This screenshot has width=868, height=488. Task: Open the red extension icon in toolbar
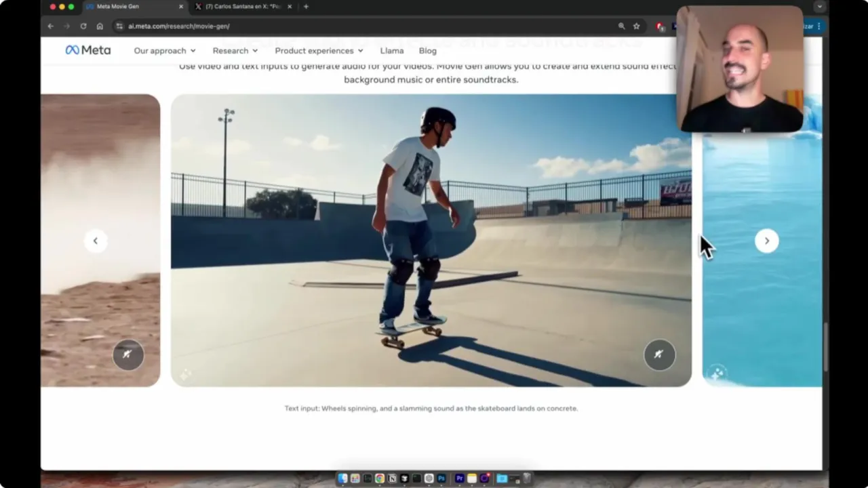point(660,26)
